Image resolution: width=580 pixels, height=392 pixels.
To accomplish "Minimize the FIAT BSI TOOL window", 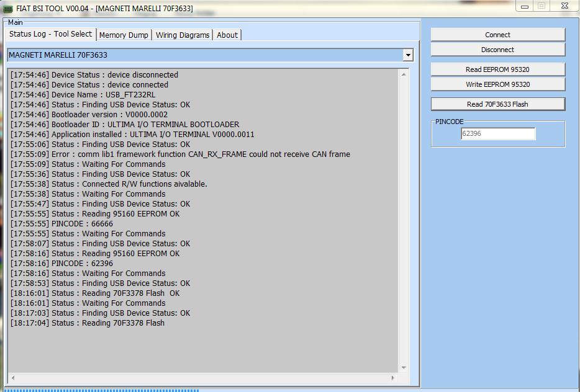I will (x=525, y=6).
